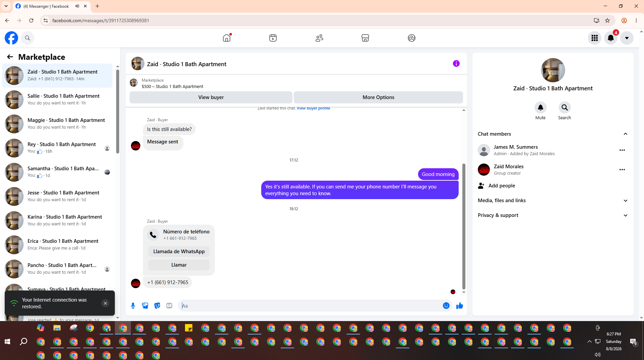Screen dimensions: 644x360
Task: Open Maggie Studio 1 Bath Apartment chat
Action: click(x=57, y=124)
